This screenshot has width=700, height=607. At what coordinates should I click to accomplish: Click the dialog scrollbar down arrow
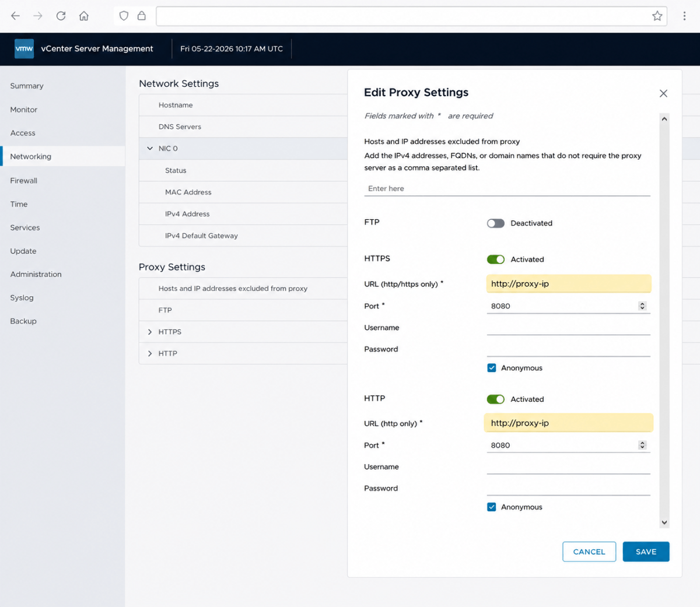(664, 522)
